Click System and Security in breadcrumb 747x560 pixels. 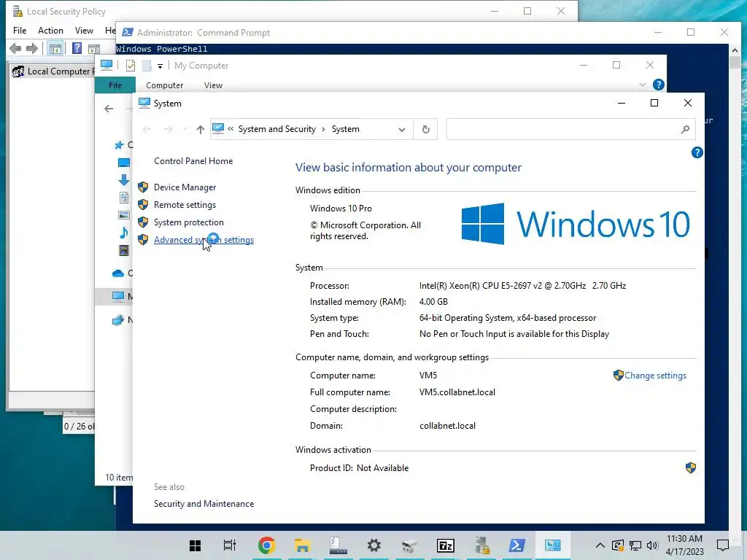[276, 129]
